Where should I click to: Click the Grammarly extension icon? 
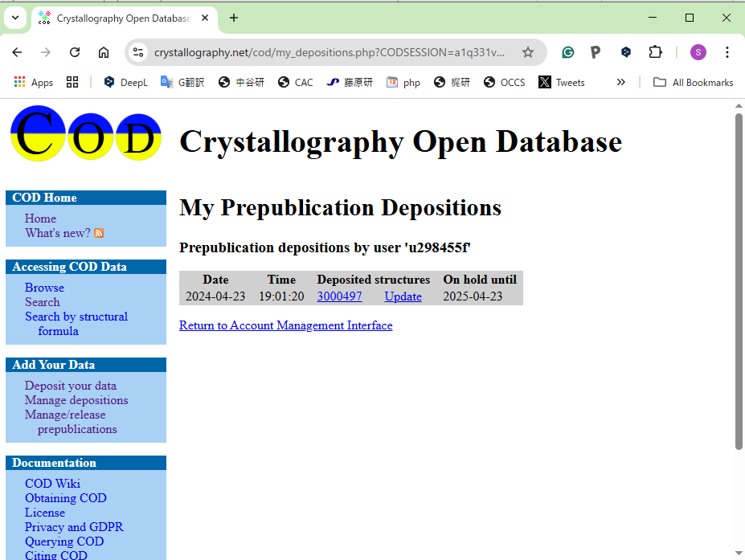pyautogui.click(x=568, y=52)
